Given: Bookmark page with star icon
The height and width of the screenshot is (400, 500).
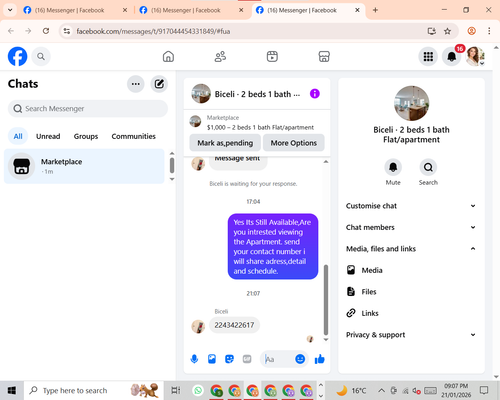Looking at the screenshot, I should pyautogui.click(x=447, y=31).
